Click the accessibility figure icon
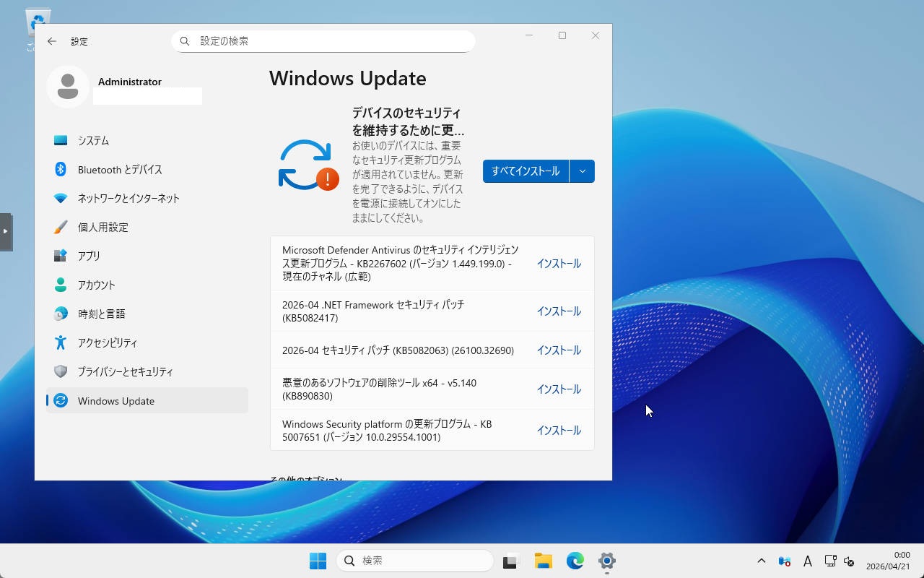 [x=61, y=342]
